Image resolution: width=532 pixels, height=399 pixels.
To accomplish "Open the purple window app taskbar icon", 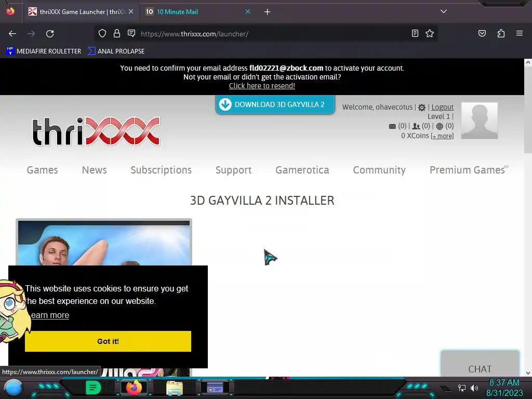I will click(215, 388).
